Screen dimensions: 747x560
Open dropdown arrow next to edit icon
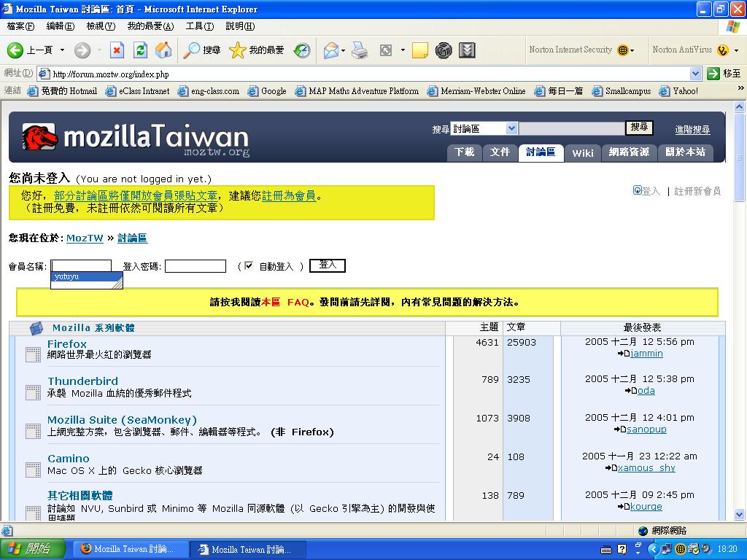coord(403,50)
